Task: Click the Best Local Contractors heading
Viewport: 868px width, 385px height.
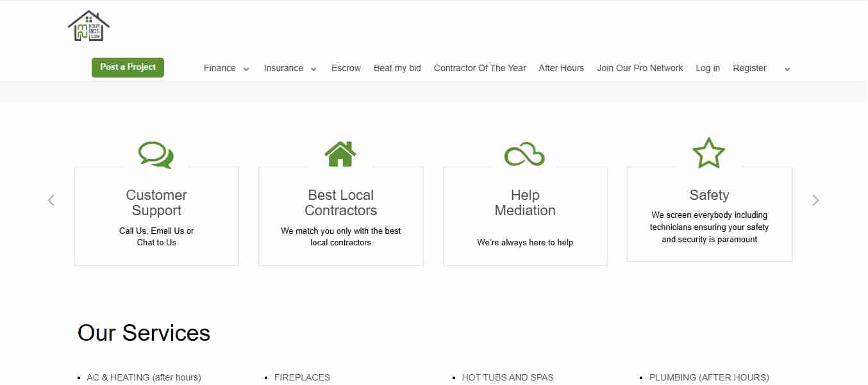Action: point(340,202)
